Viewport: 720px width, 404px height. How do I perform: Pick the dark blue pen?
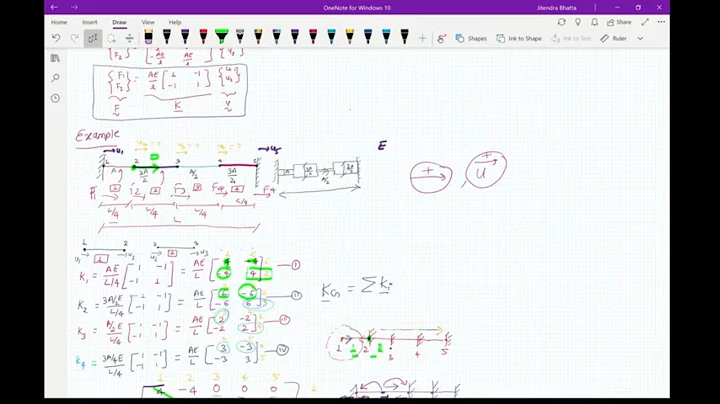[x=368, y=37]
